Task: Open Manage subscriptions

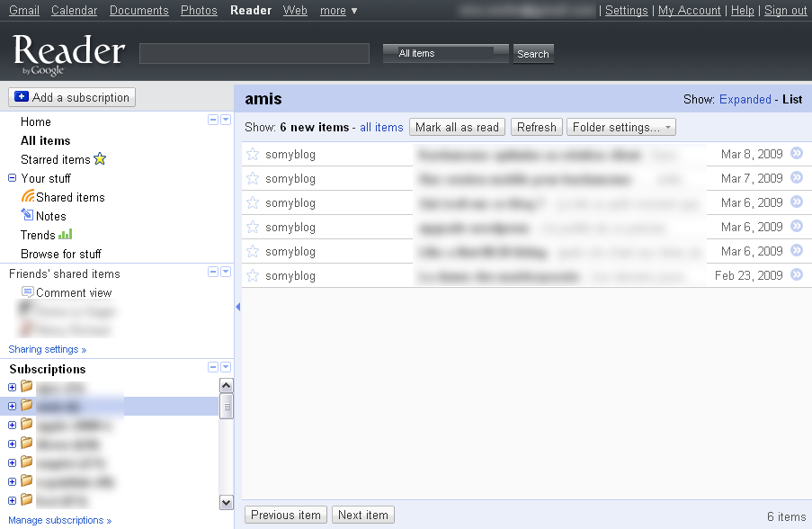Action: point(60,520)
